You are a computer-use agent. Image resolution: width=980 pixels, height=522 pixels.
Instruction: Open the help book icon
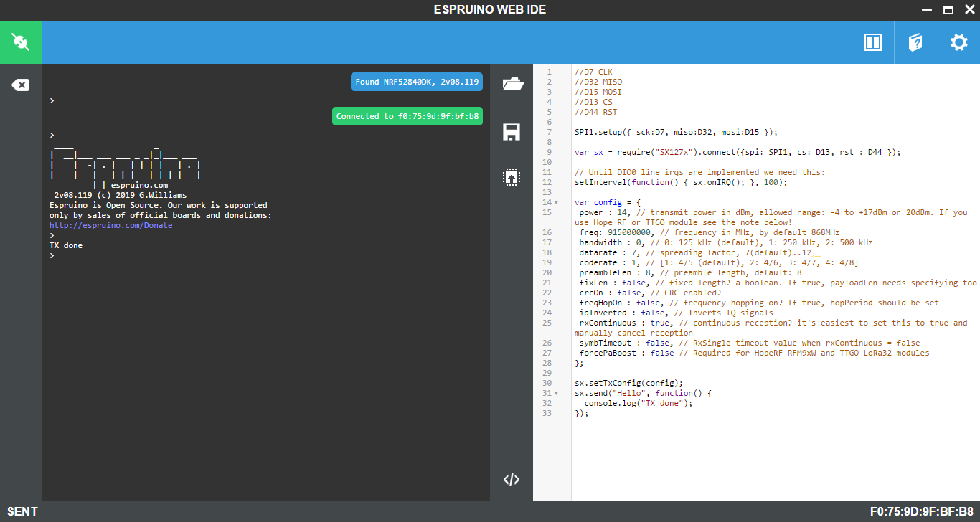pyautogui.click(x=915, y=42)
